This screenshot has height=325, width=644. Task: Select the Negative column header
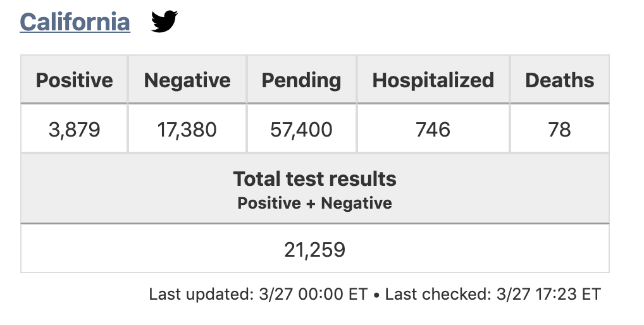[x=187, y=80]
